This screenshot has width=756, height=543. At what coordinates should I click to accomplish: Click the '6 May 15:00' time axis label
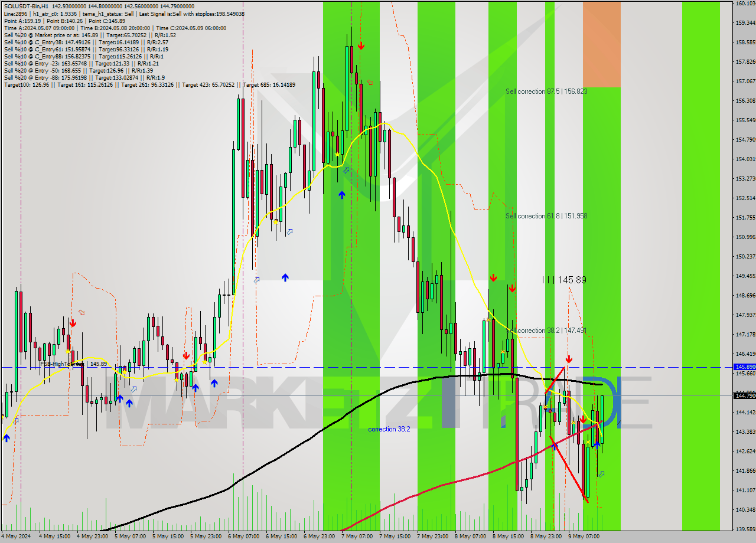point(281,537)
